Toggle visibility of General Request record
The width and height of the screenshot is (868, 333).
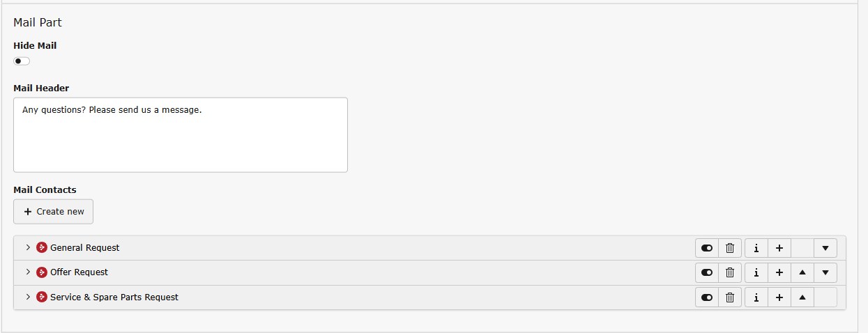[707, 248]
